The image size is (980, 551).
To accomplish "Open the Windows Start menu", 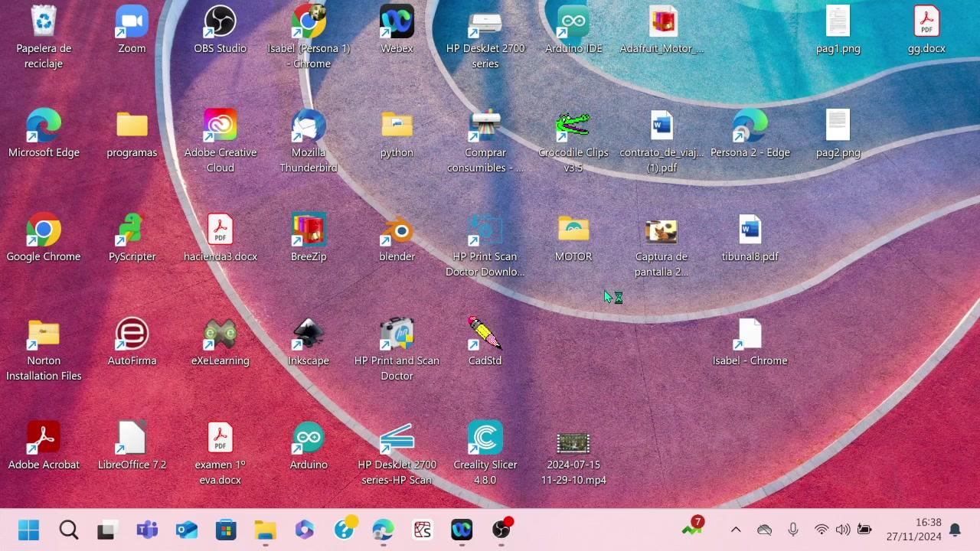I will pyautogui.click(x=29, y=530).
